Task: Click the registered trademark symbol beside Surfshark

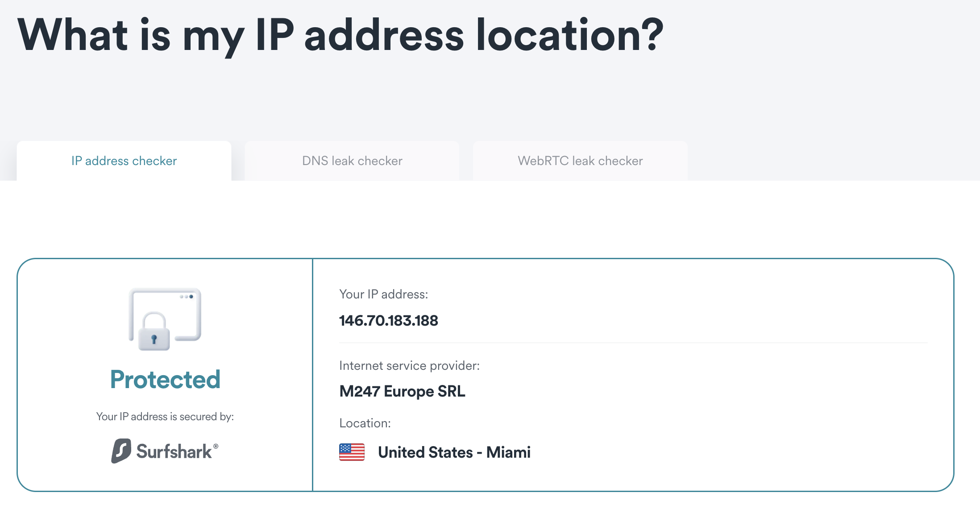Action: pyautogui.click(x=216, y=446)
